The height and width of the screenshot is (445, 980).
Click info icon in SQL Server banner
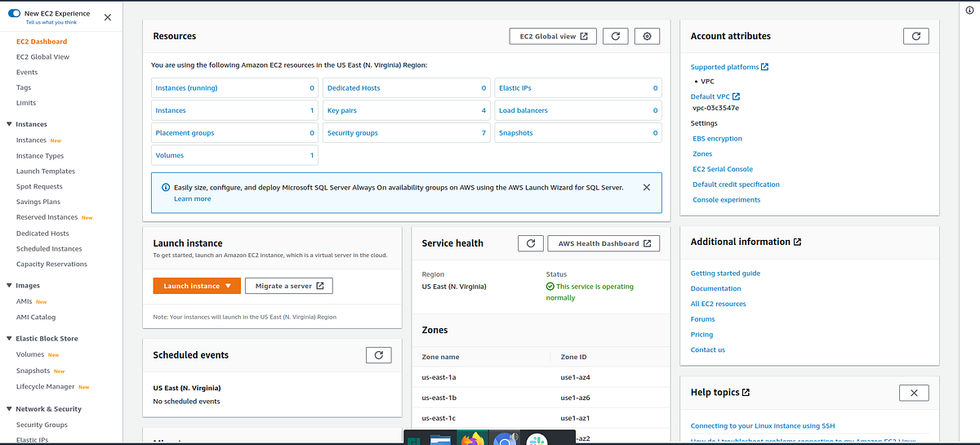point(165,188)
